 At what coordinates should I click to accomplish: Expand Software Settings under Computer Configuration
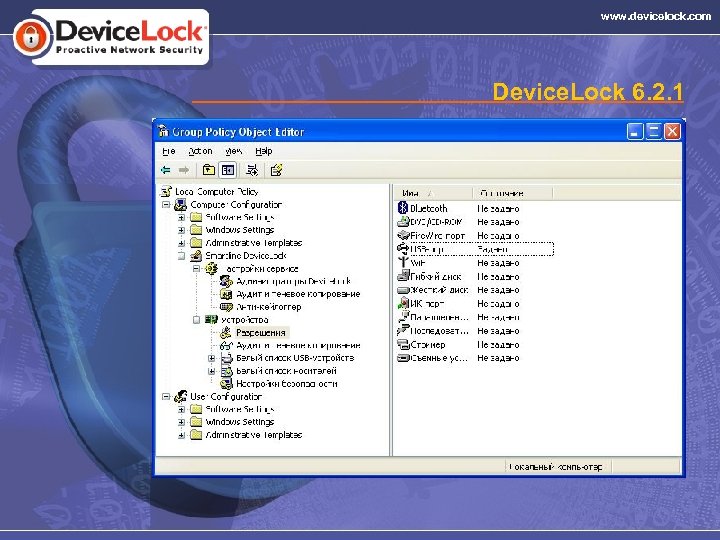[181, 217]
